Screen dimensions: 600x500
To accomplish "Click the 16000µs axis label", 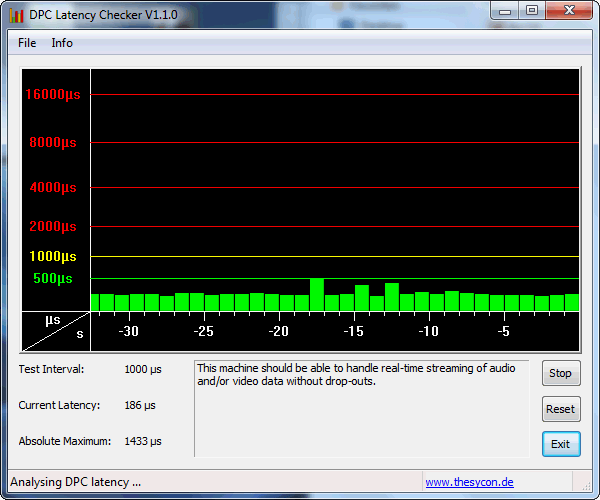I will point(53,94).
